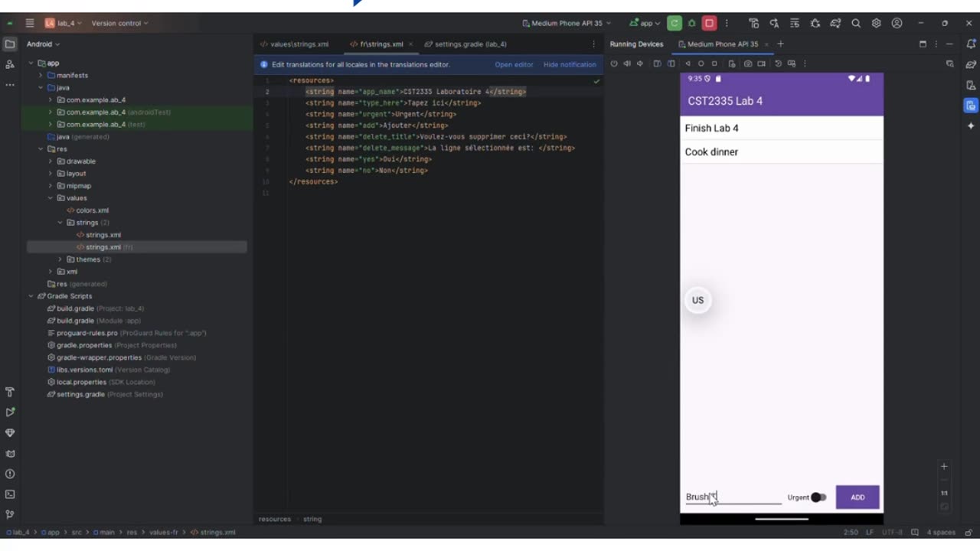Open IDE Settings gear in title bar

pos(877,23)
